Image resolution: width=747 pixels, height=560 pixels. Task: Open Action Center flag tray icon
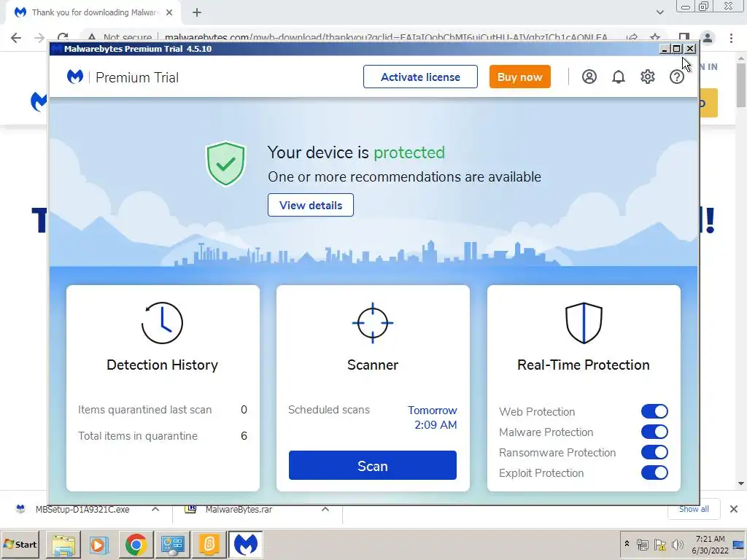pyautogui.click(x=659, y=544)
